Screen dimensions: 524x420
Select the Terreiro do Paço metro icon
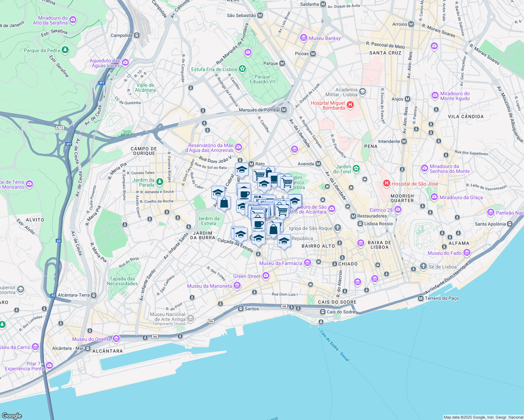[x=421, y=298]
